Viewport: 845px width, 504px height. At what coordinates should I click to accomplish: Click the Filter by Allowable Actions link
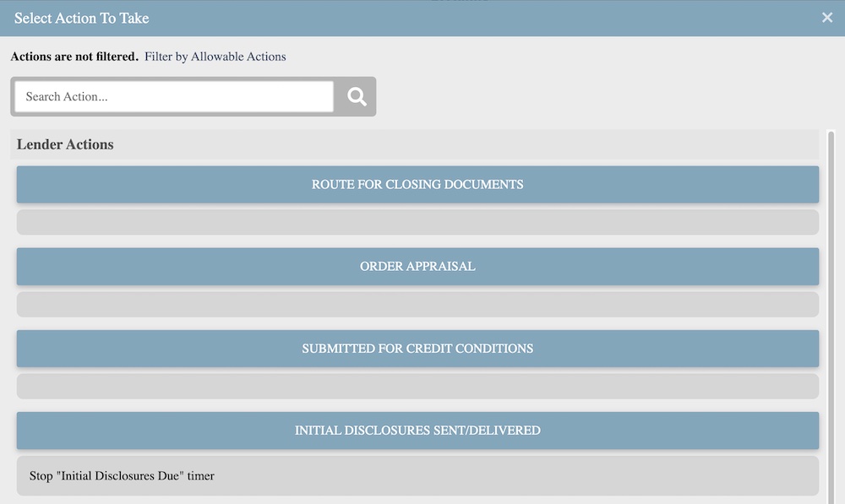(215, 57)
